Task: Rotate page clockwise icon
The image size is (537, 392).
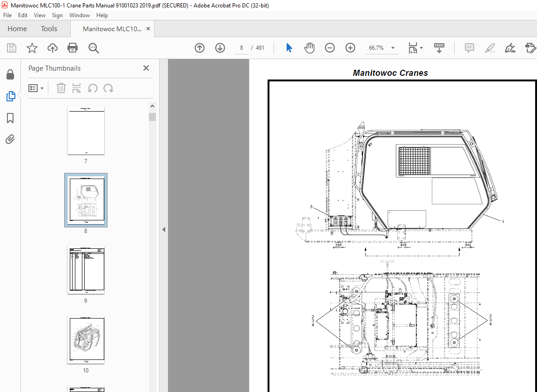Action: coord(108,88)
